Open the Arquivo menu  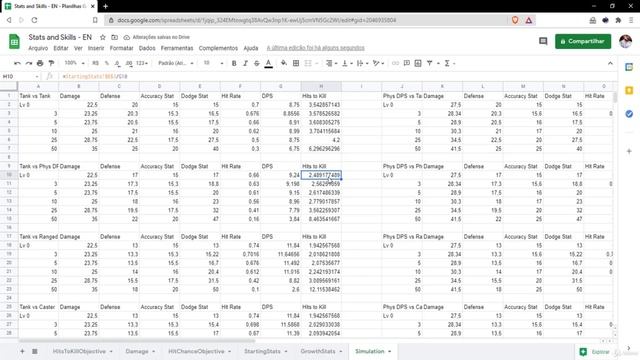tap(38, 48)
